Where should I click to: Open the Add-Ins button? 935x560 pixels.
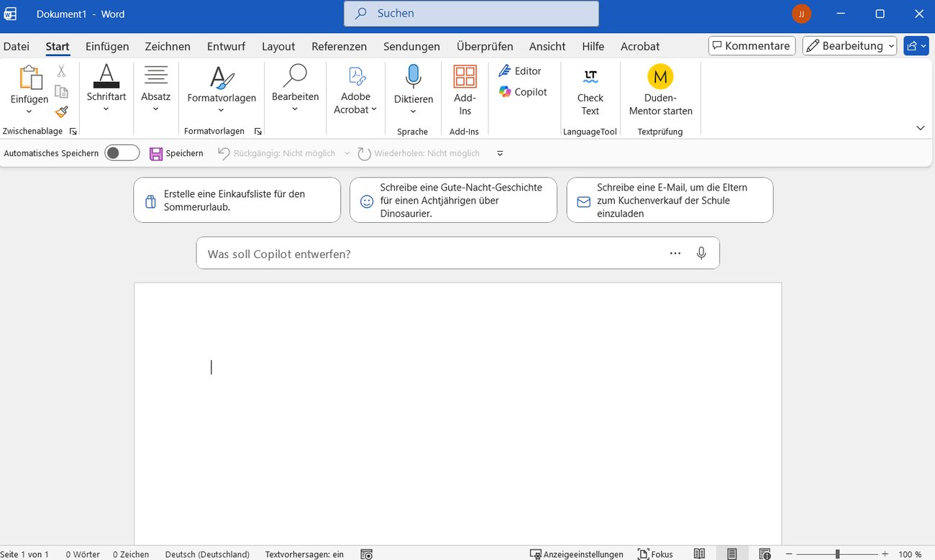[x=465, y=89]
